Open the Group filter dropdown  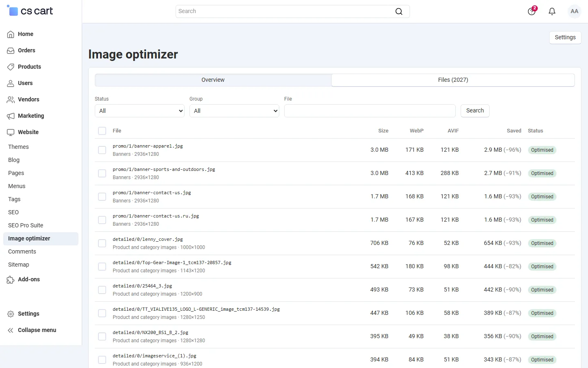(234, 111)
